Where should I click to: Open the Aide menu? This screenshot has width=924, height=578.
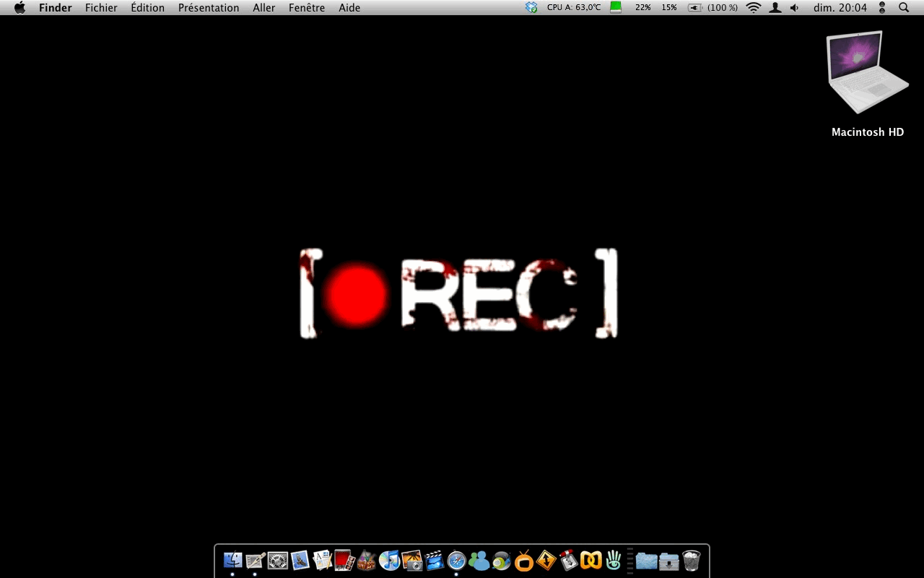pyautogui.click(x=349, y=8)
